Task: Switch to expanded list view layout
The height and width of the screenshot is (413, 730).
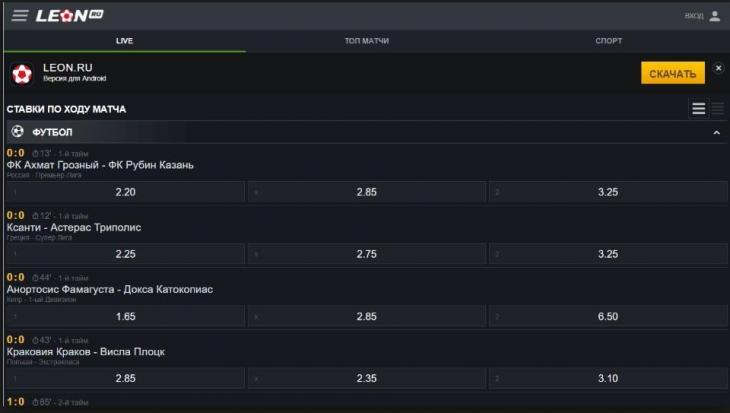Action: [x=699, y=109]
